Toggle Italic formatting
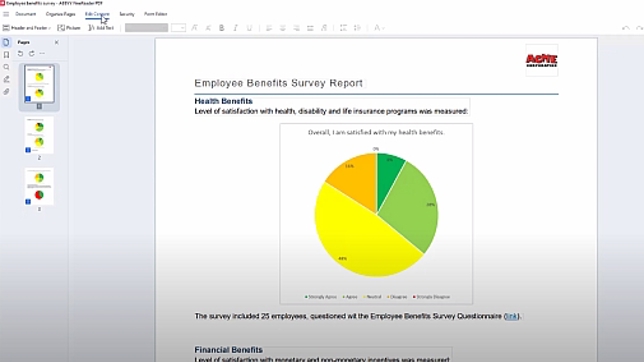The height and width of the screenshot is (362, 644). pos(235,28)
